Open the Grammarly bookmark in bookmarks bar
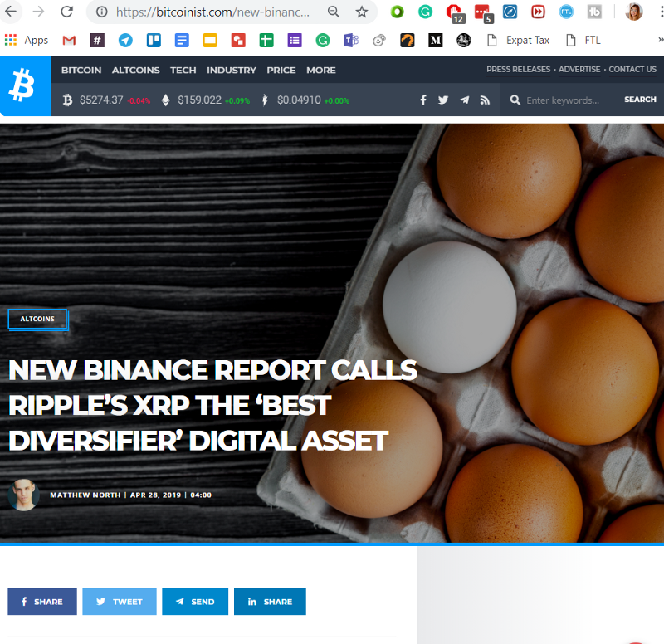The height and width of the screenshot is (644, 664). coord(323,41)
